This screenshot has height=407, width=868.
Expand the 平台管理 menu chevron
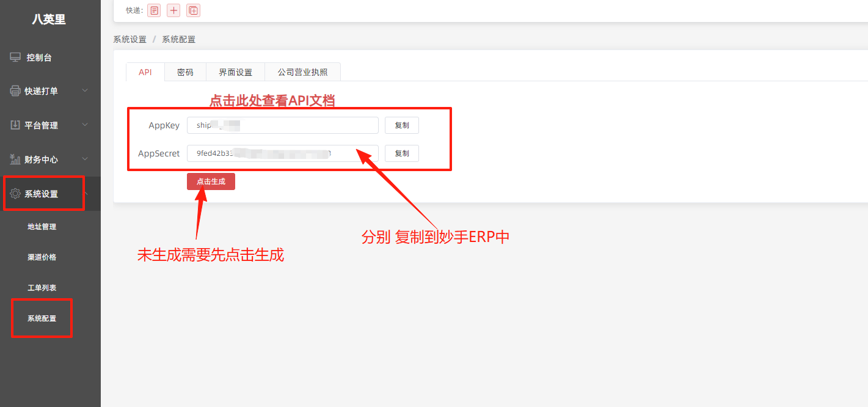click(85, 125)
